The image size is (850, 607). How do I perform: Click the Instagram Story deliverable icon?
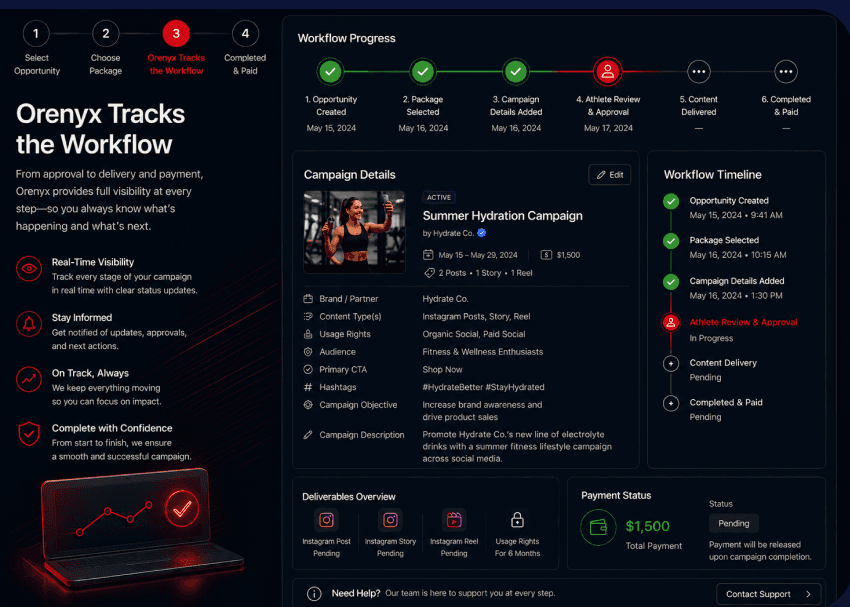click(x=390, y=520)
